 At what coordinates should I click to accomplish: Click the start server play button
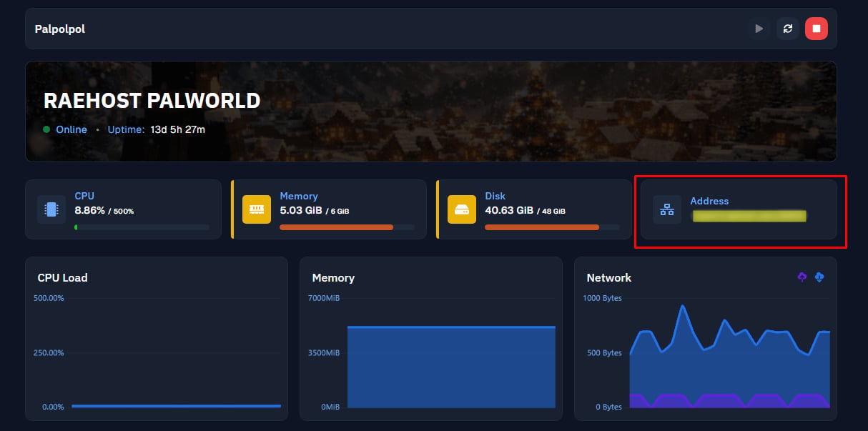tap(759, 29)
